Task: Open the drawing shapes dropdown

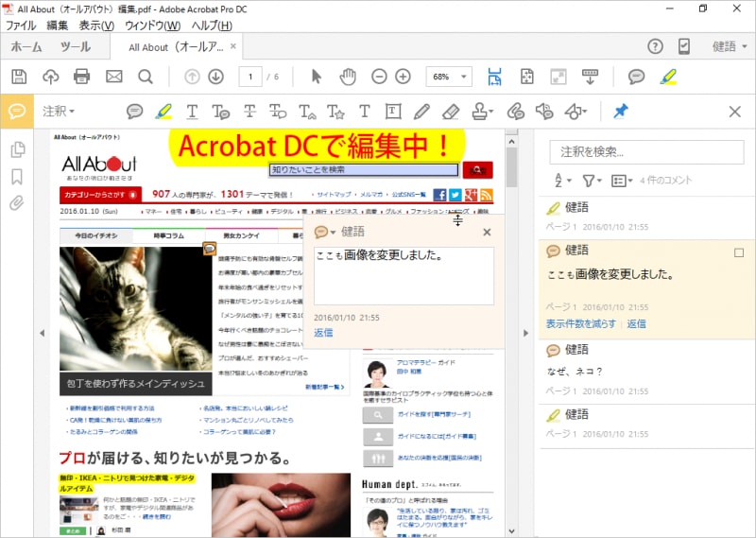Action: [576, 112]
